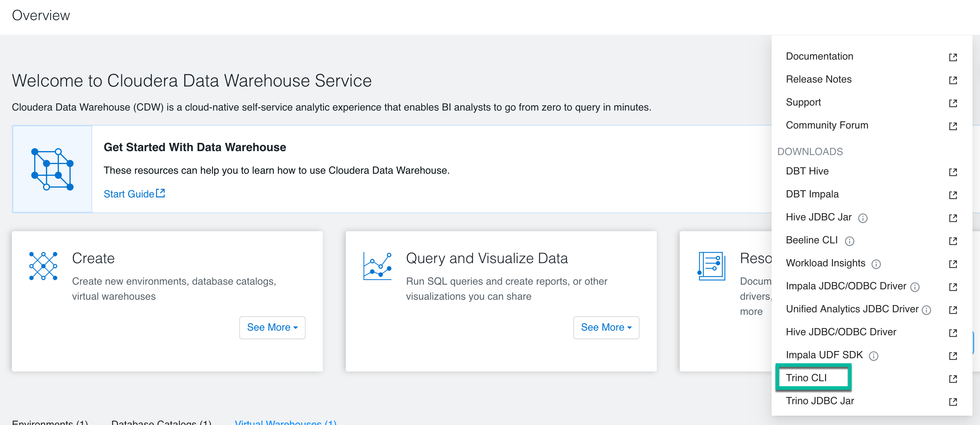
Task: Click info icon beside Workload Insights
Action: [876, 264]
